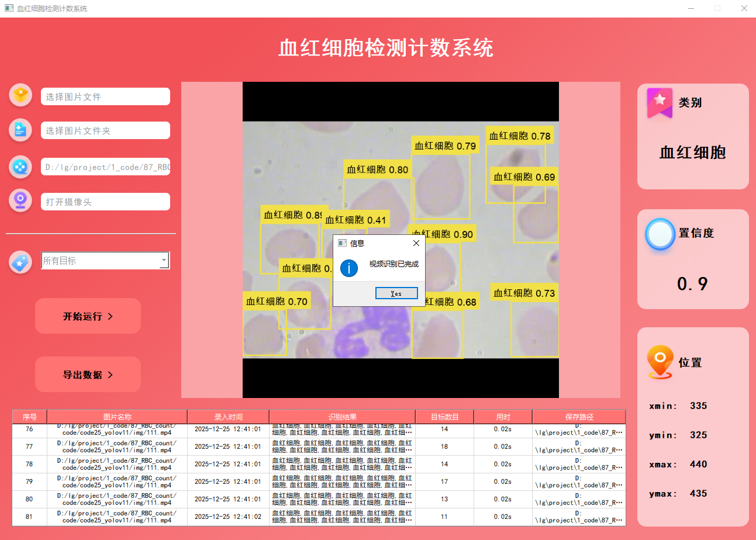
Task: Click the 用时 column header
Action: coord(503,417)
